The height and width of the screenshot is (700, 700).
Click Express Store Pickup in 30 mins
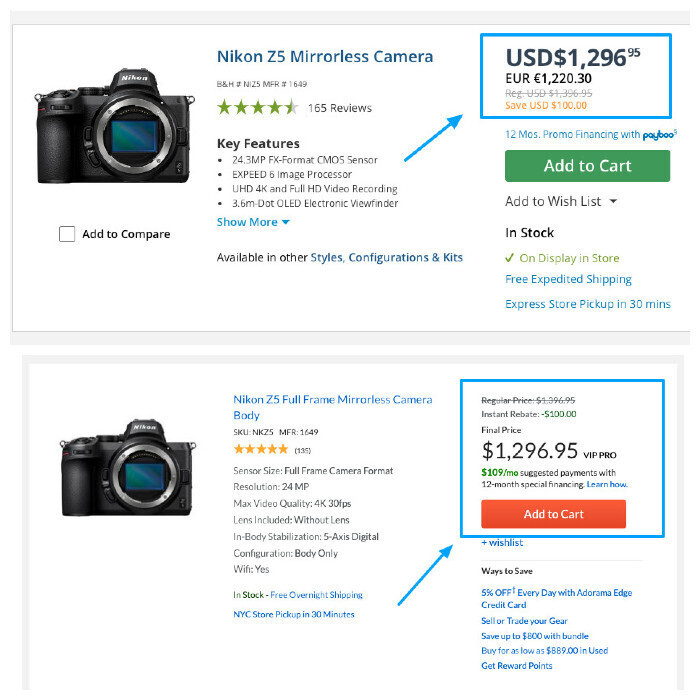tap(588, 304)
